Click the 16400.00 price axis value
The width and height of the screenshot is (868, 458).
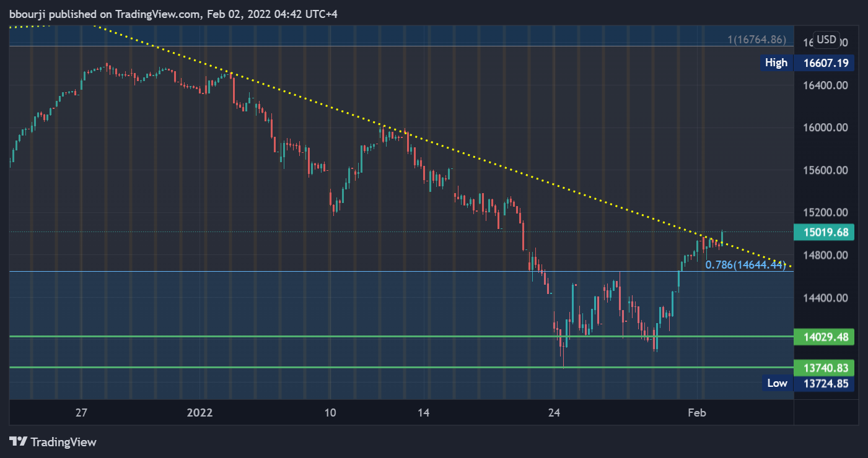point(825,85)
